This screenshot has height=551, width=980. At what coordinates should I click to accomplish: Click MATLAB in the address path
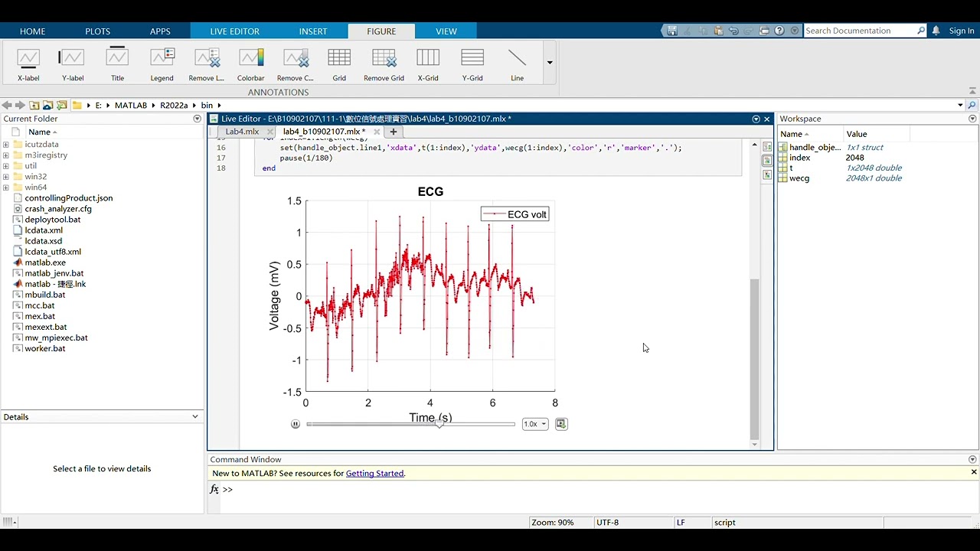tap(130, 105)
